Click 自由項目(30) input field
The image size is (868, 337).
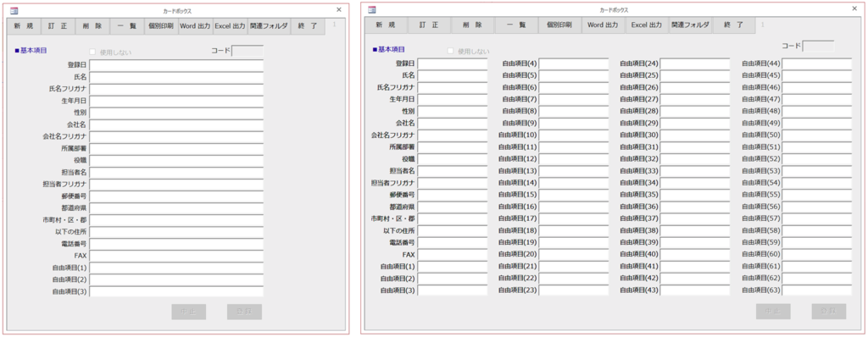695,135
